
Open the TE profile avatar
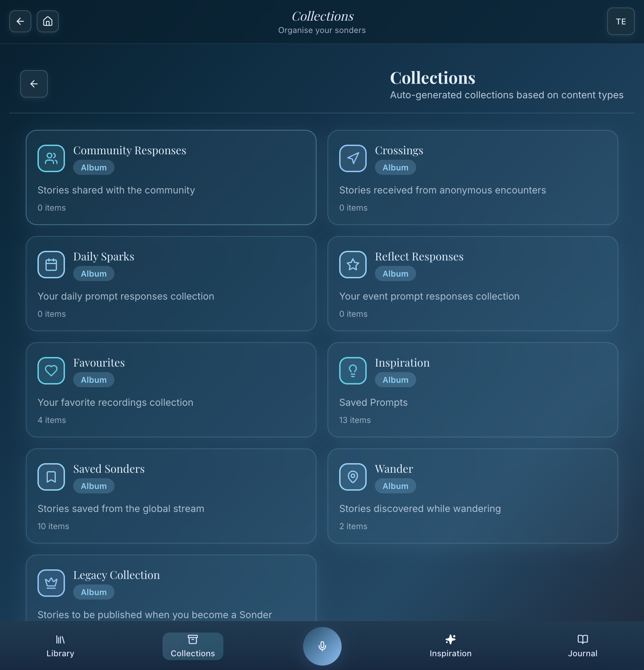(621, 21)
